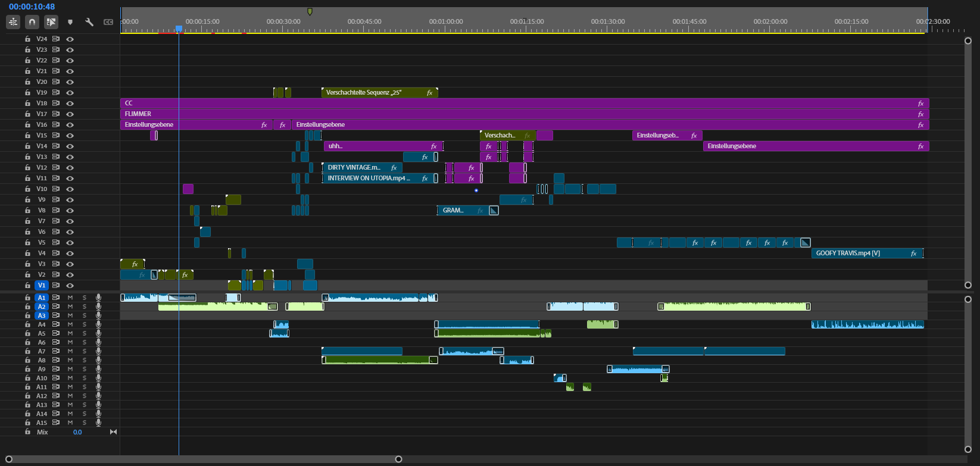Click the horizontal zoom scrollbar at bottom
The width and height of the screenshot is (980, 466).
click(204, 459)
